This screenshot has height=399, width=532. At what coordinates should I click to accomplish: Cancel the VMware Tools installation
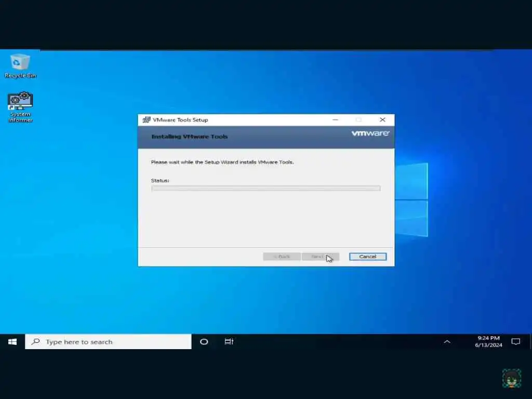pos(368,257)
